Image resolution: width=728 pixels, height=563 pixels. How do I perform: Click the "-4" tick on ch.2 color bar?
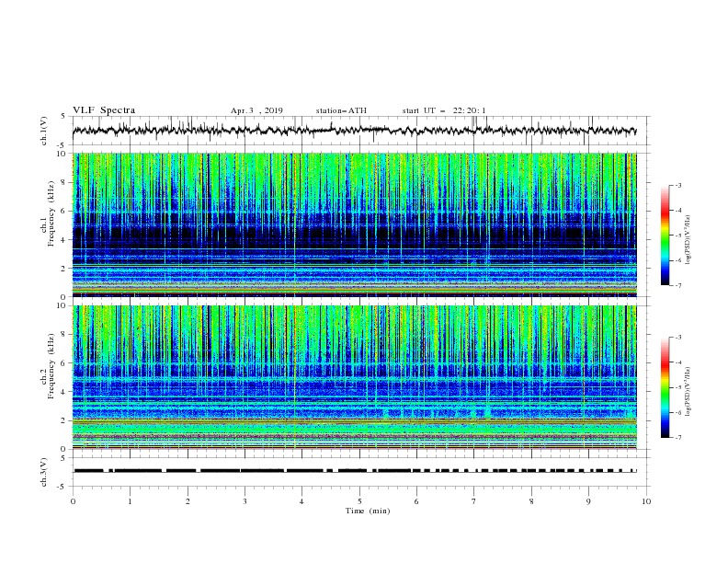pos(677,362)
